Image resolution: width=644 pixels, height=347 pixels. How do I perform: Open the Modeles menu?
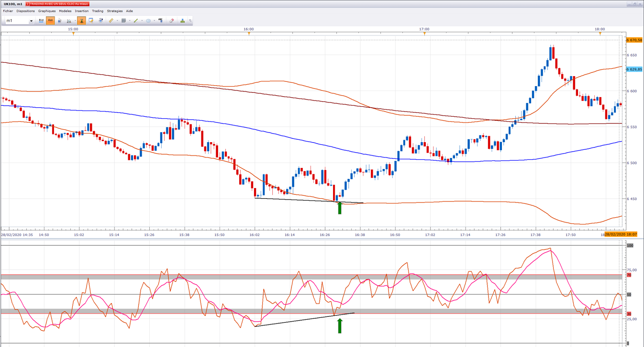coord(65,11)
